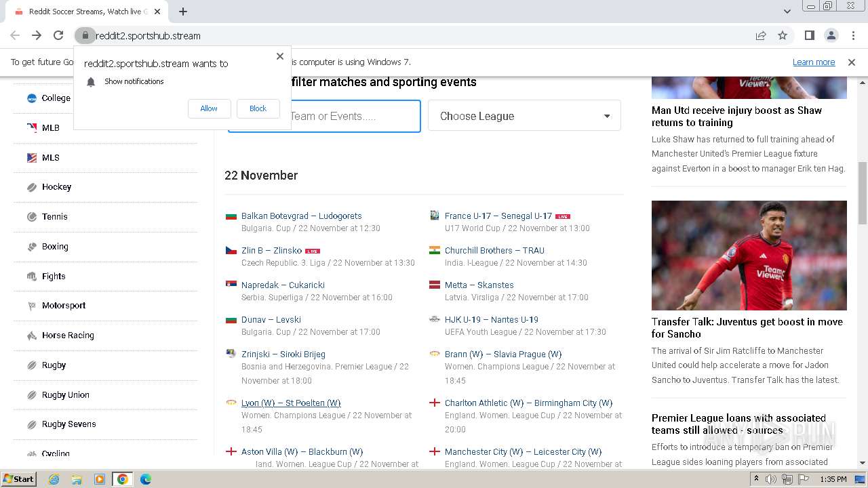
Task: Open Napredak – Cukaricki match
Action: point(283,285)
